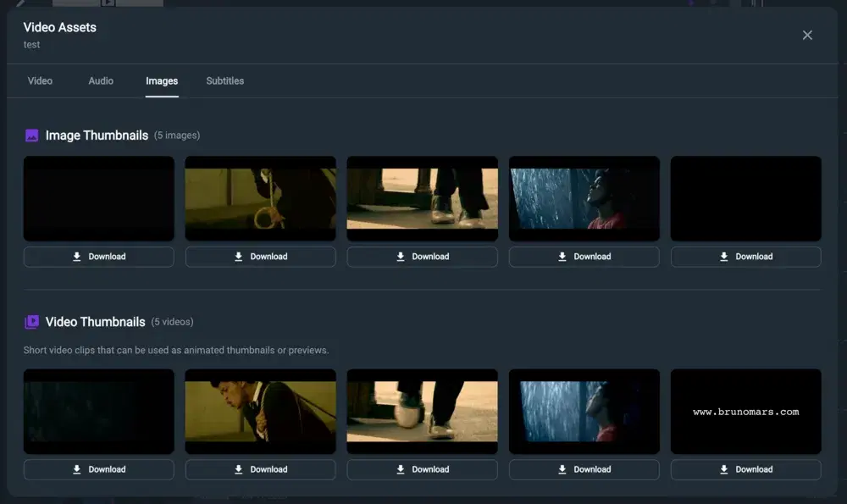Click the "Video Thumbnails" heading
This screenshot has width=847, height=504.
pyautogui.click(x=95, y=322)
